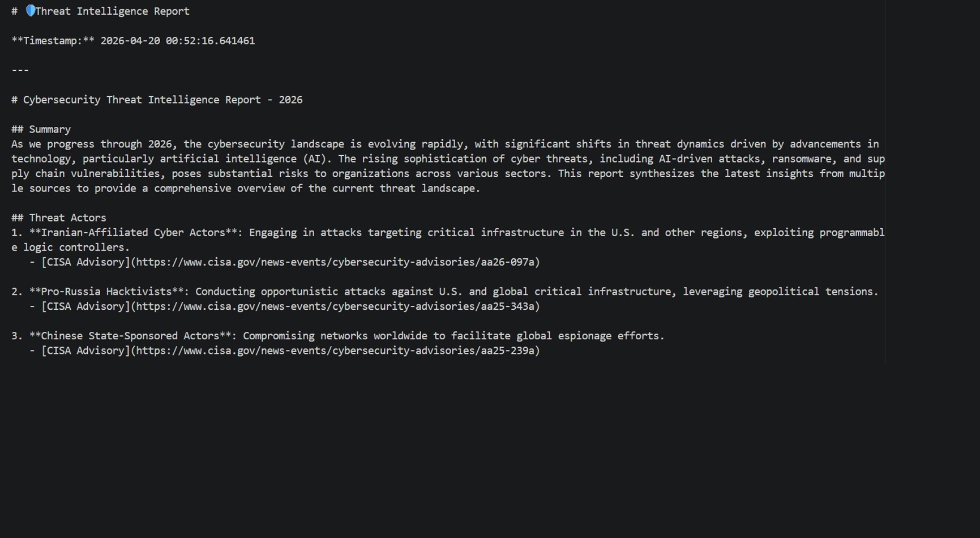This screenshot has width=980, height=538.
Task: Click the "Threat Intelligence Report" title heading
Action: [112, 11]
